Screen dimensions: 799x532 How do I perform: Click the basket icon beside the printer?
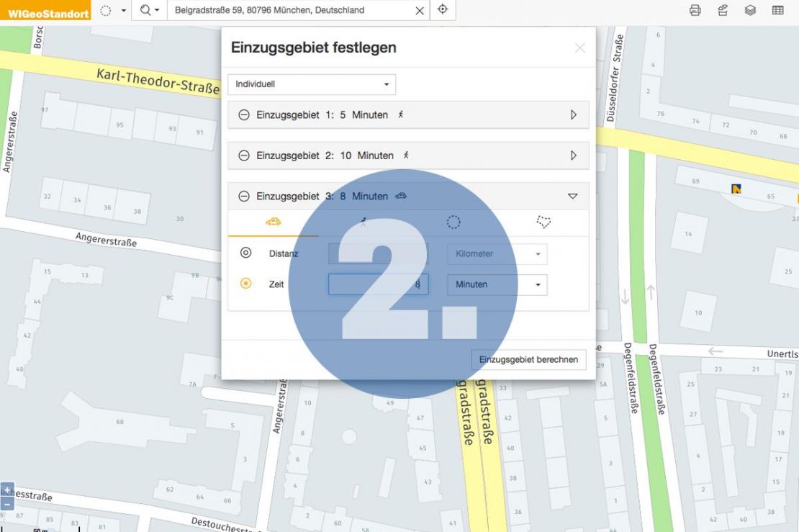click(723, 10)
